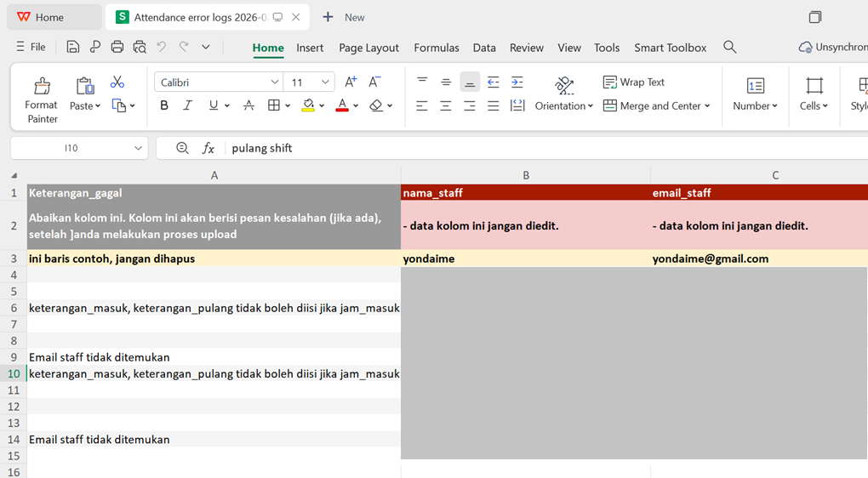The image size is (868, 478).
Task: Click the Save icon in quick access
Action: point(73,48)
